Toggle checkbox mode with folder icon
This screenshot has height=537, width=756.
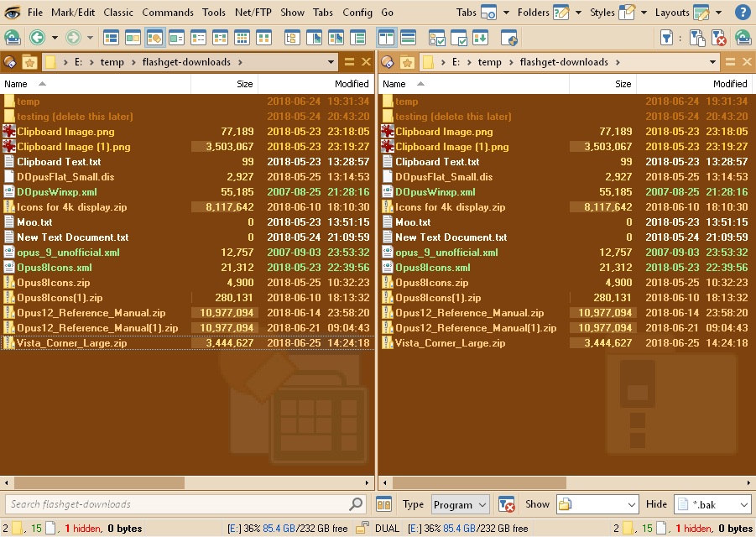click(x=437, y=38)
